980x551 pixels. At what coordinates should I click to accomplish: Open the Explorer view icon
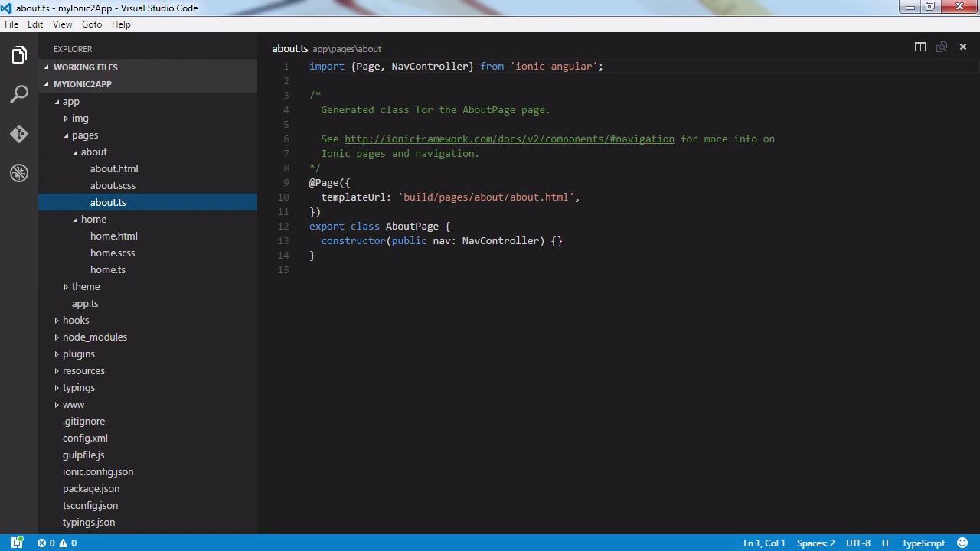click(x=19, y=55)
